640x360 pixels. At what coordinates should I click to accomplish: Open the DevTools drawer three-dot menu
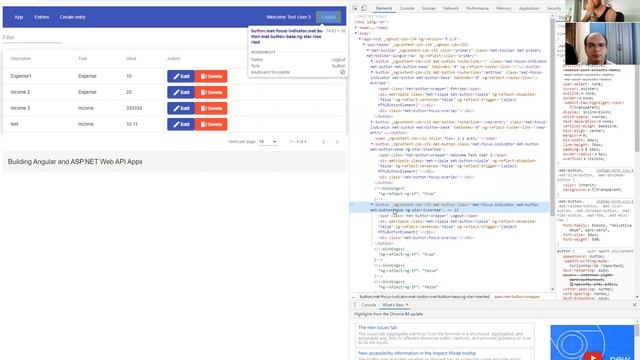(354, 305)
